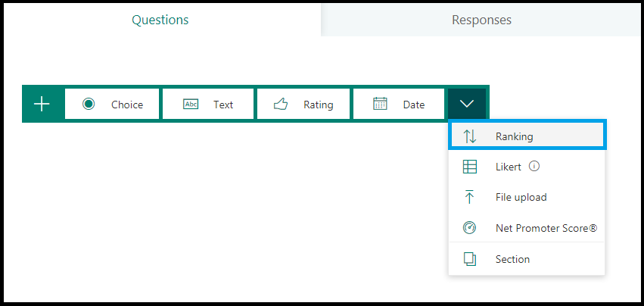Add a Section from the menu
The height and width of the screenshot is (306, 644).
[527, 259]
